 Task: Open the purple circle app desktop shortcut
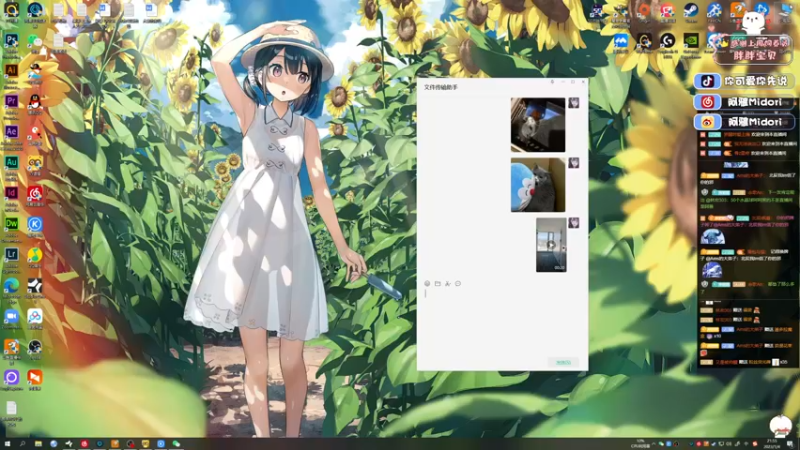[11, 378]
